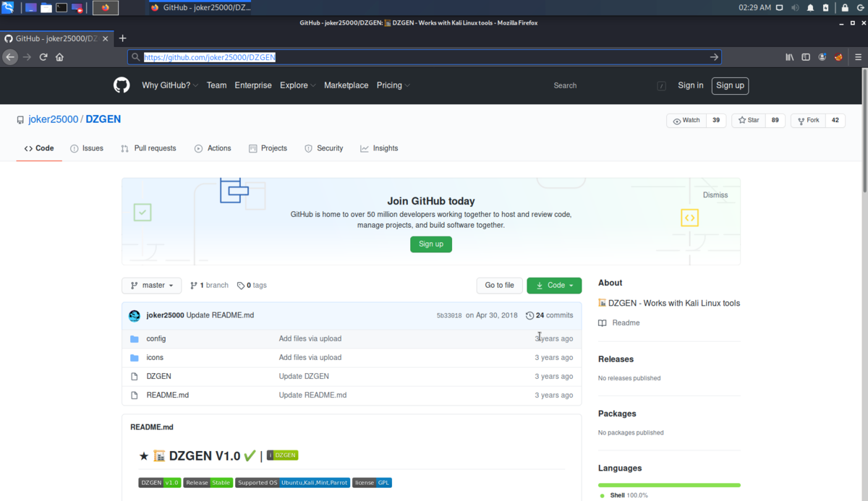Expand the Pricing dropdown menu

click(393, 85)
